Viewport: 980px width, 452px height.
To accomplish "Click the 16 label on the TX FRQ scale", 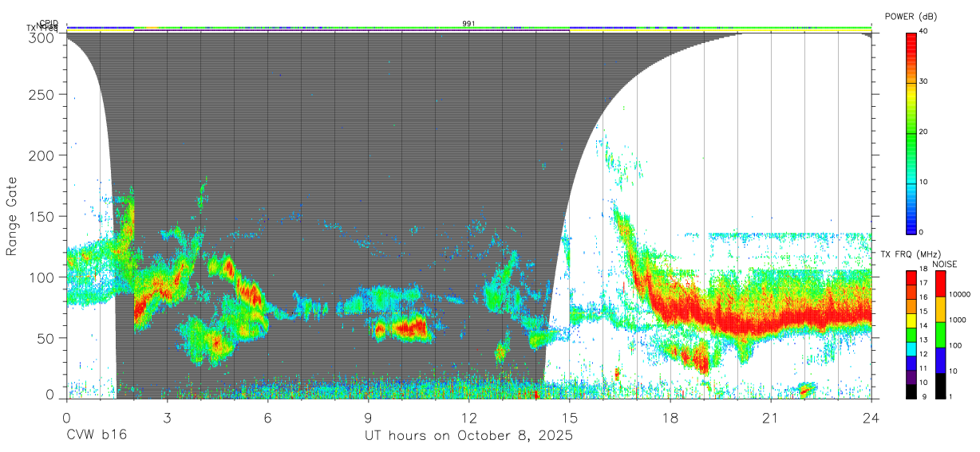I will click(x=923, y=297).
